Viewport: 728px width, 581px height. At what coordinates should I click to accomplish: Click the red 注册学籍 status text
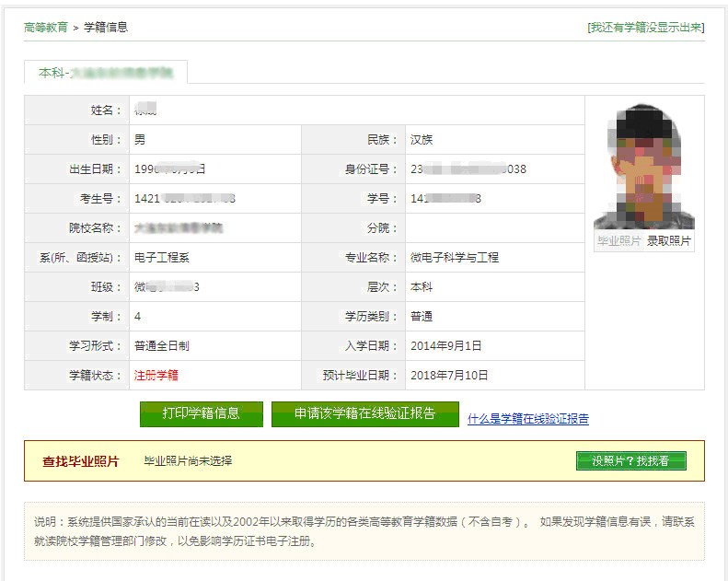(x=156, y=376)
